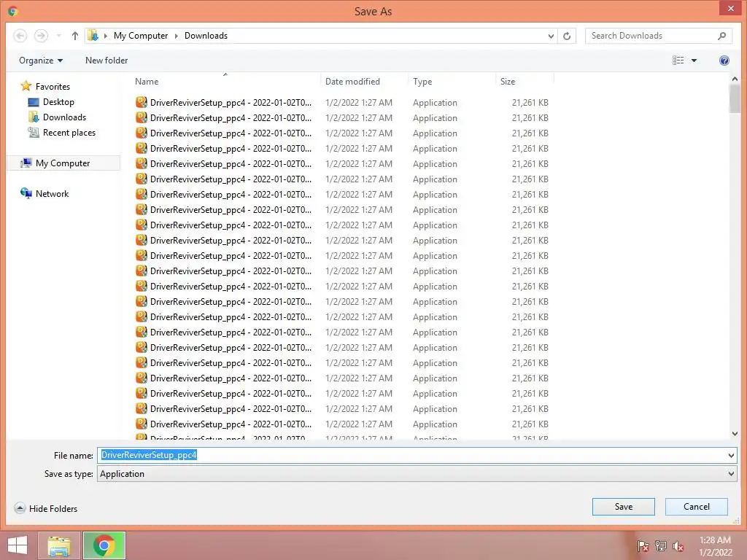The width and height of the screenshot is (747, 560).
Task: Create a New folder
Action: click(x=107, y=61)
